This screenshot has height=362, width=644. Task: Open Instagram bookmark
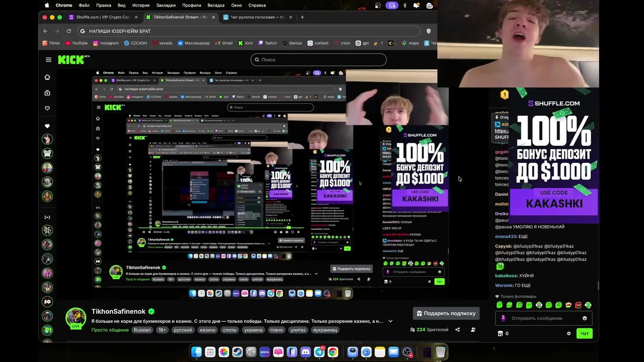pyautogui.click(x=106, y=43)
